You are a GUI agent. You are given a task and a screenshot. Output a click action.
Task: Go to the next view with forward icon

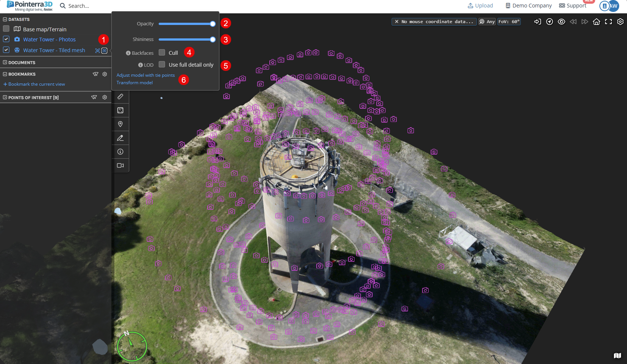tap(585, 22)
